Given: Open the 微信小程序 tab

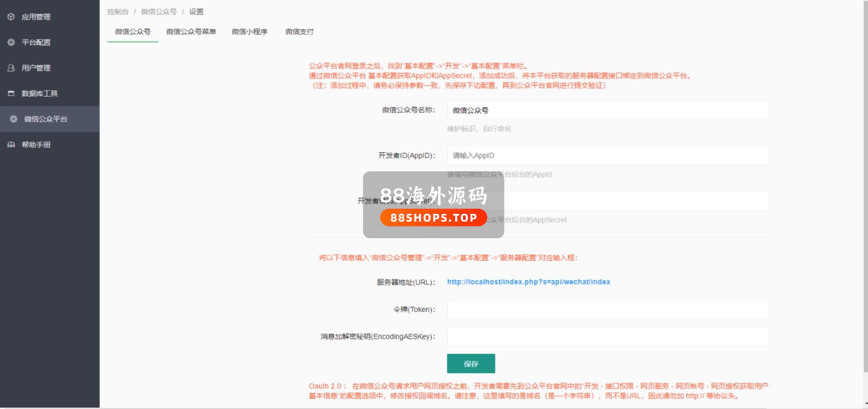Looking at the screenshot, I should [249, 32].
